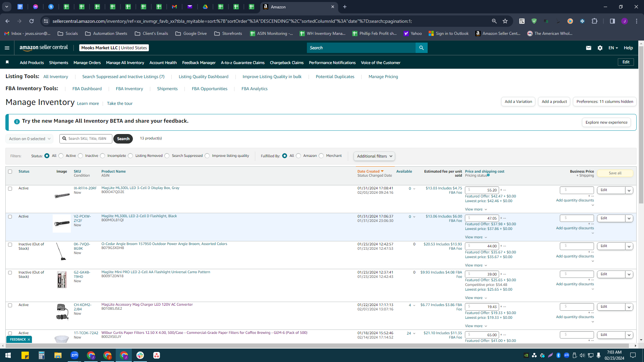Tick the select-all checkbox in the table header
The height and width of the screenshot is (362, 644).
[x=10, y=172]
